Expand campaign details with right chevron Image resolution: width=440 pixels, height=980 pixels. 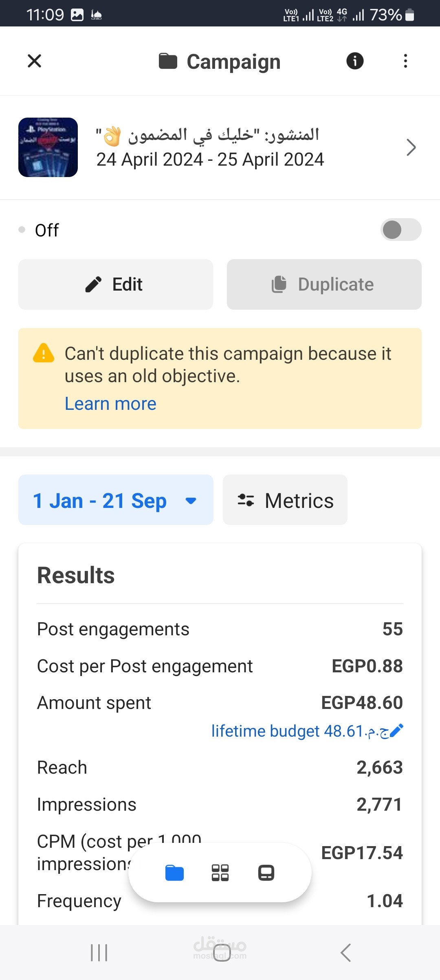click(411, 147)
